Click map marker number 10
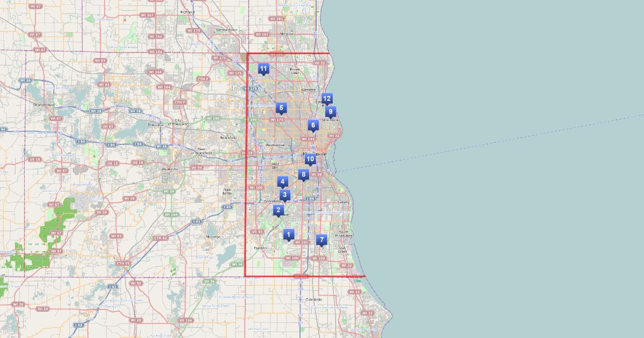This screenshot has height=338, width=644. coord(310,160)
